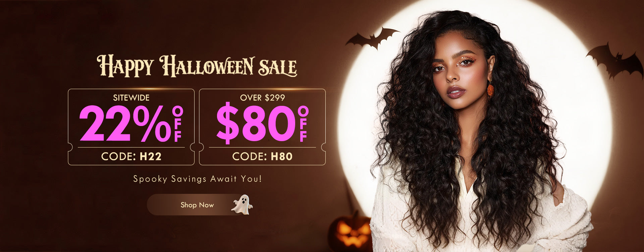
Task: Select the 22% OFF sitewide coupon
Action: [x=131, y=127]
